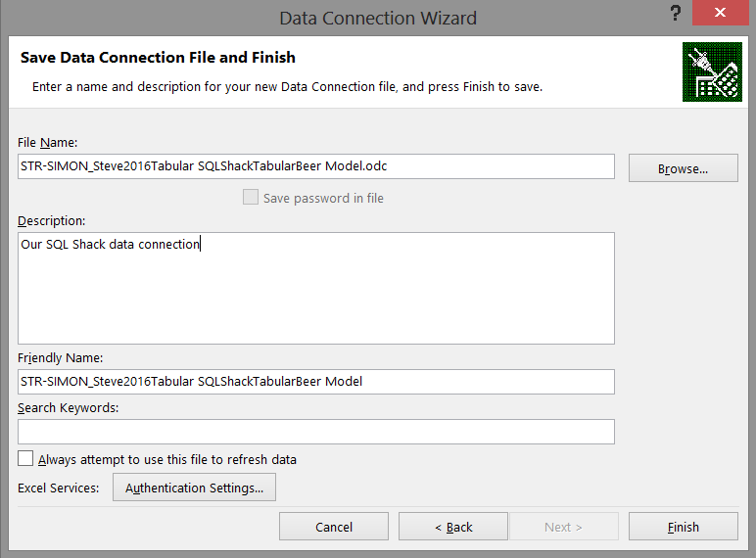Toggle Save password in file checkbox
This screenshot has width=756, height=558.
tap(250, 198)
